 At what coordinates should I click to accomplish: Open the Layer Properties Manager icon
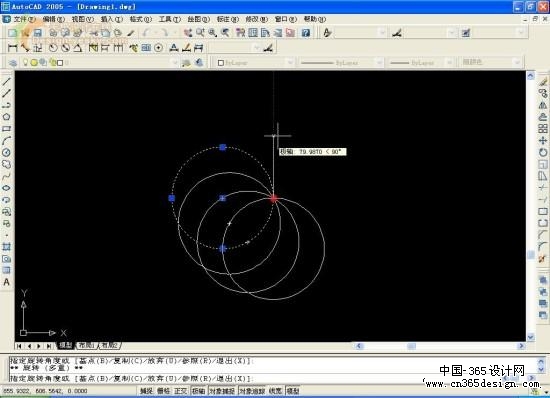pos(13,63)
